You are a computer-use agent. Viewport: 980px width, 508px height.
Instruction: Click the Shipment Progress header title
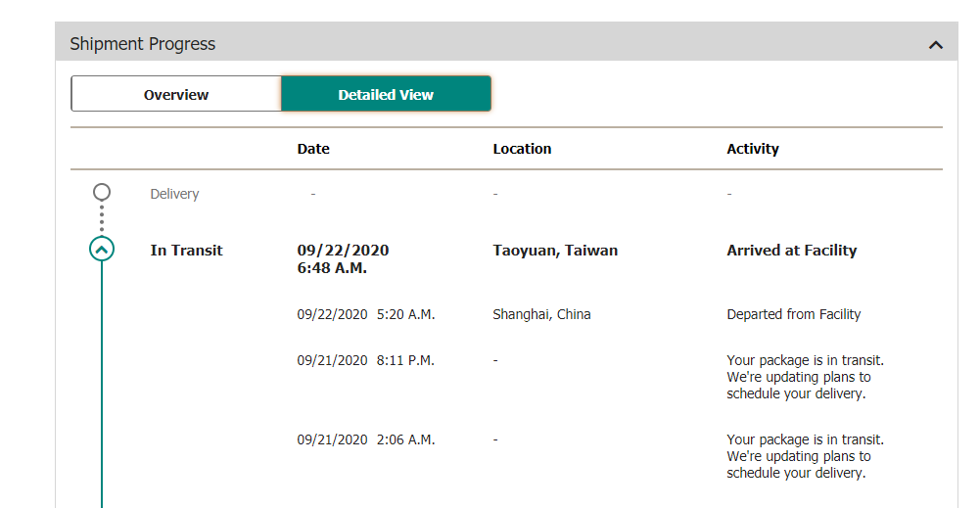(x=143, y=44)
